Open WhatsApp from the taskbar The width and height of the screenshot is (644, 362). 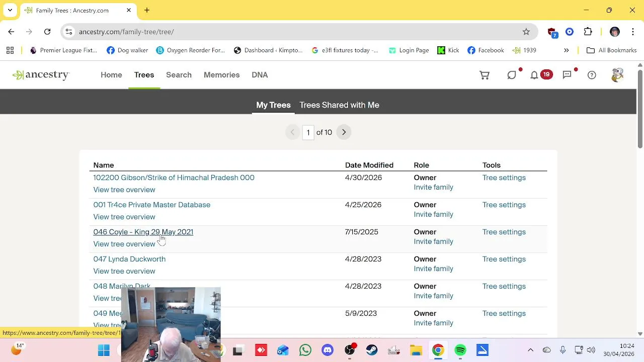pos(305,350)
